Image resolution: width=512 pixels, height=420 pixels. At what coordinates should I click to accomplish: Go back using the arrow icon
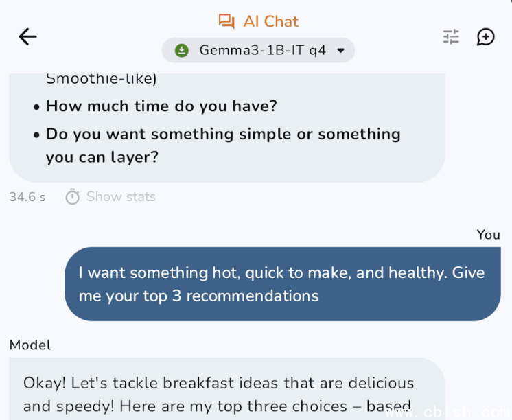pos(27,36)
